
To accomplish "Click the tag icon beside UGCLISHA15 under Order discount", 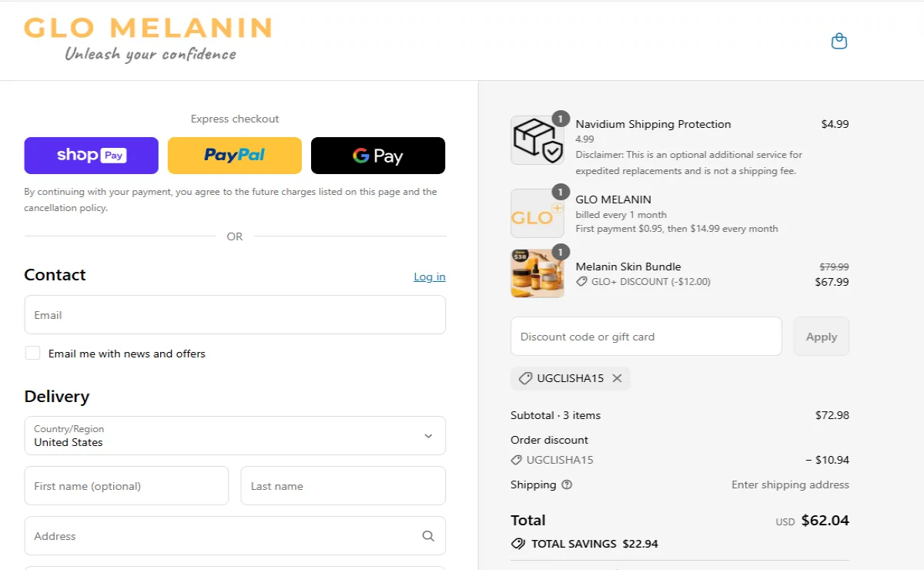I will [x=516, y=460].
